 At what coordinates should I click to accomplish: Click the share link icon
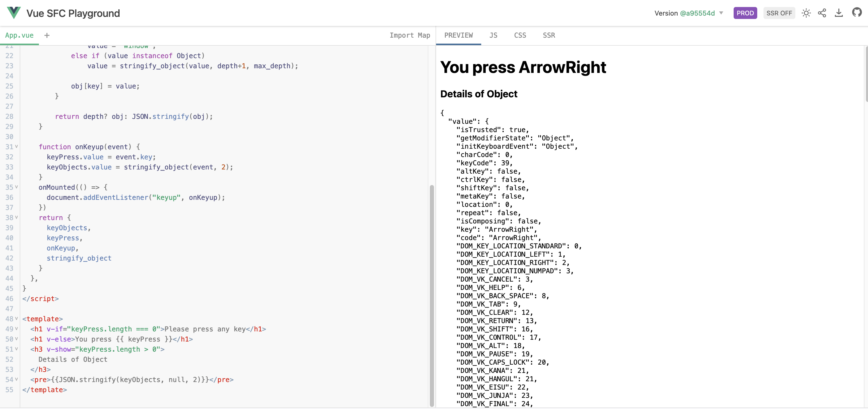(822, 13)
